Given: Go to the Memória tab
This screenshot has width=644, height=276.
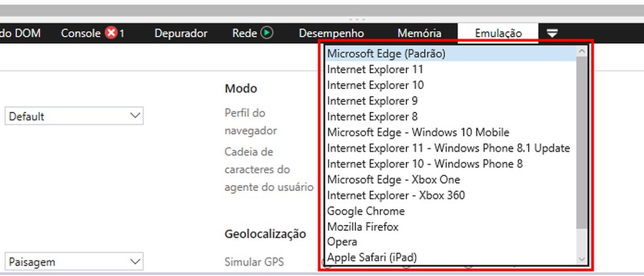Looking at the screenshot, I should (x=419, y=33).
